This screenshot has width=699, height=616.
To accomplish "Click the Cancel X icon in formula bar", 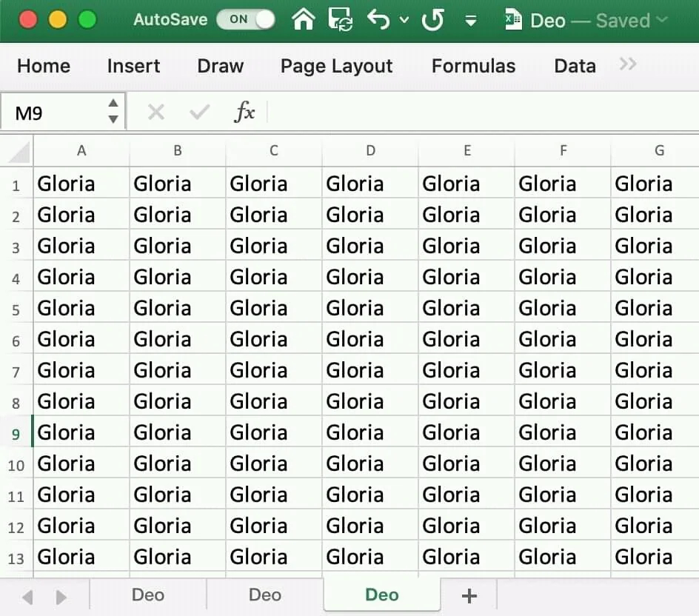I will (155, 113).
